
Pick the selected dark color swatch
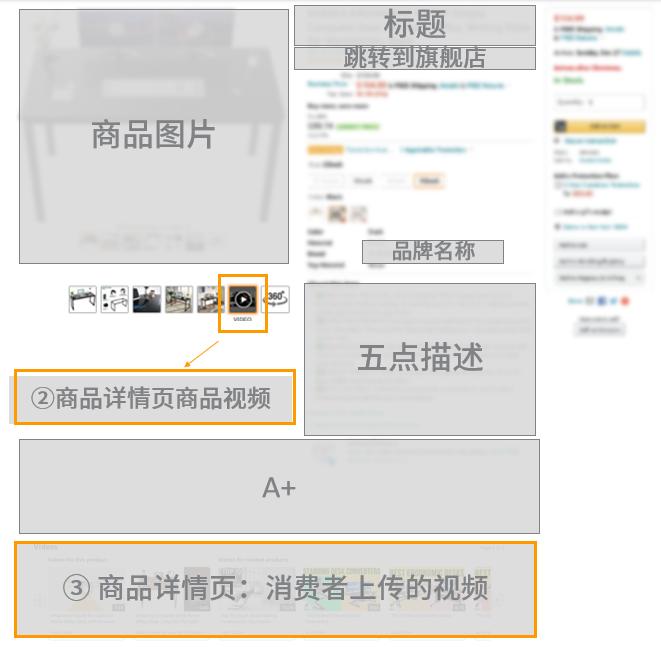click(337, 214)
